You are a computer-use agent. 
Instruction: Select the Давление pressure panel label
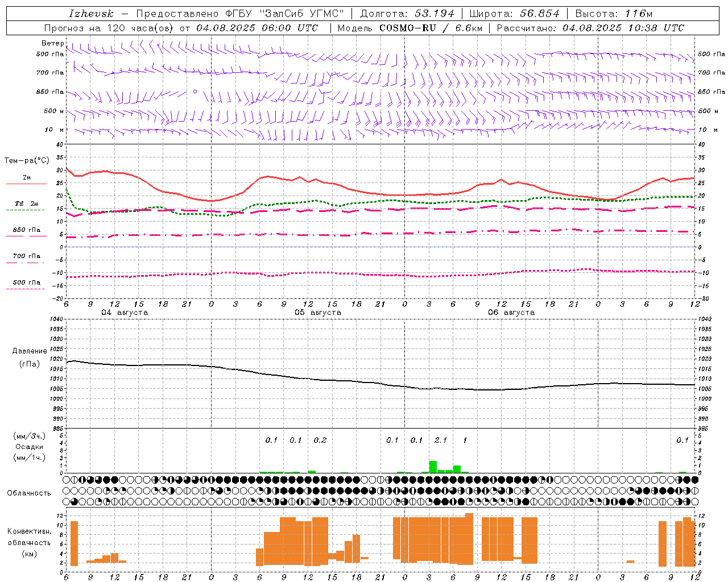30,351
